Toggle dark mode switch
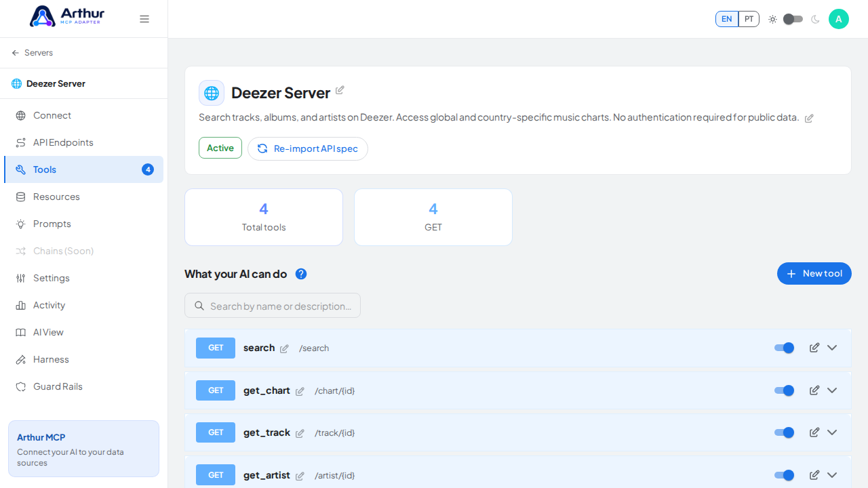Screen dimensions: 868x488 click(793, 19)
